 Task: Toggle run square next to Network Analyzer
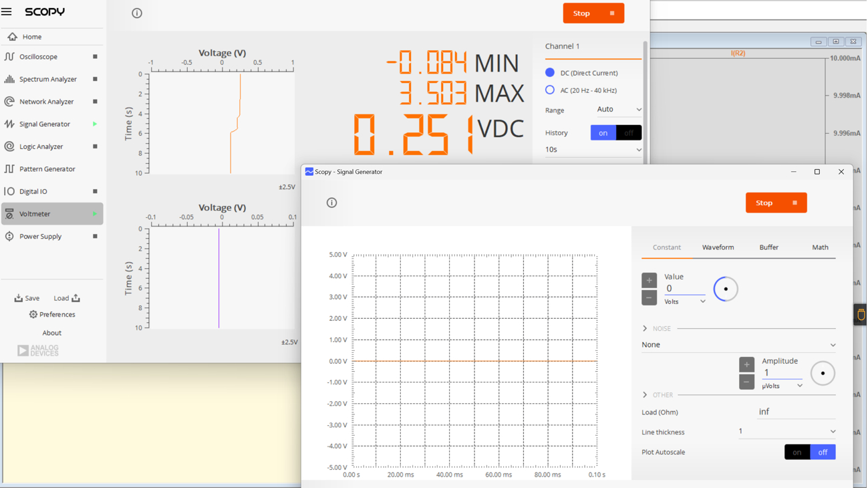95,102
